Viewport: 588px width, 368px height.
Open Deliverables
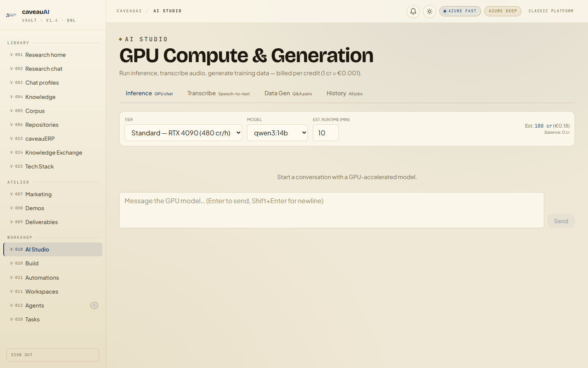coord(53,222)
